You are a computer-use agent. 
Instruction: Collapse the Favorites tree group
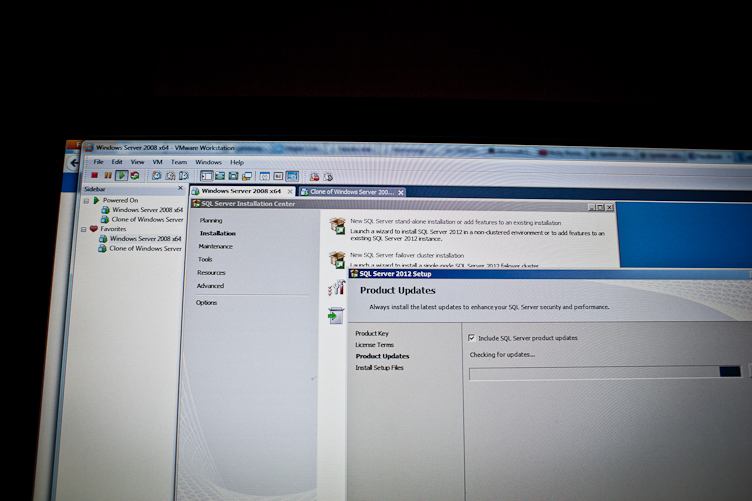pos(83,229)
